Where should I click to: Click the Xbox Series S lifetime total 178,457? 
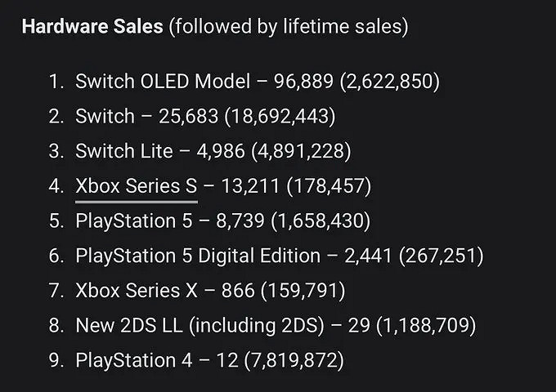tap(329, 186)
